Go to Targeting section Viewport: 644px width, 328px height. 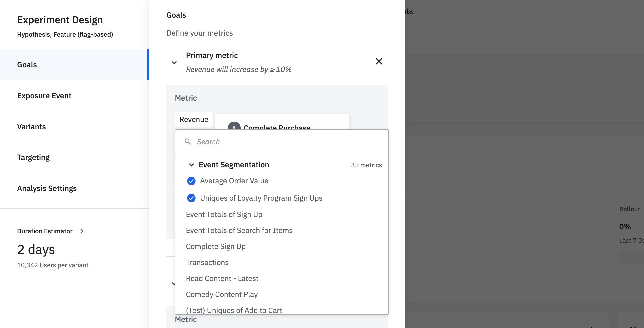(33, 157)
